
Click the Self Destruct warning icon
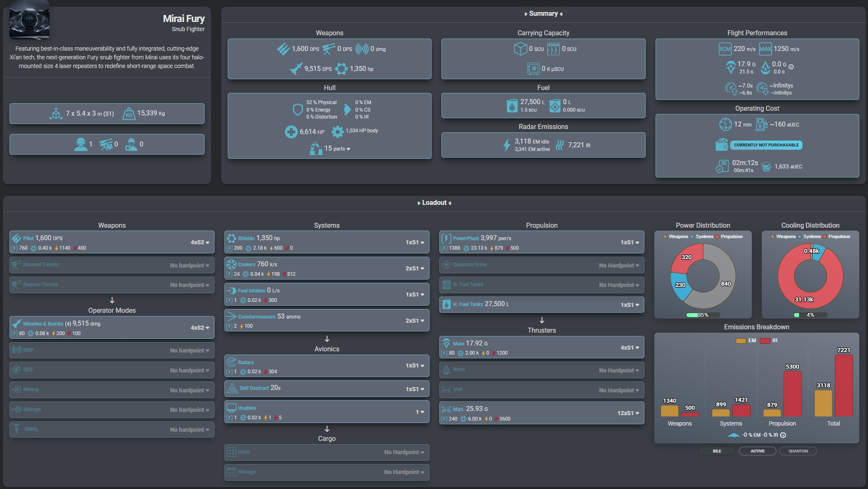232,388
